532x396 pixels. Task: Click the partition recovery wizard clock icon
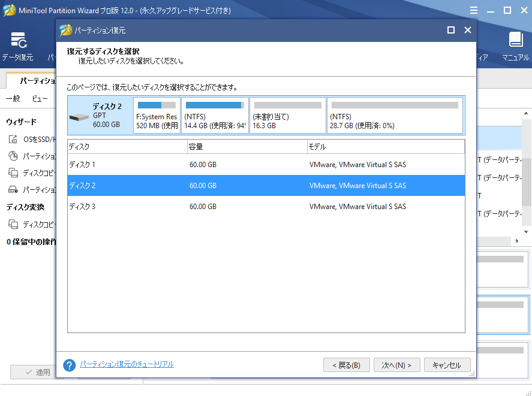[x=13, y=156]
